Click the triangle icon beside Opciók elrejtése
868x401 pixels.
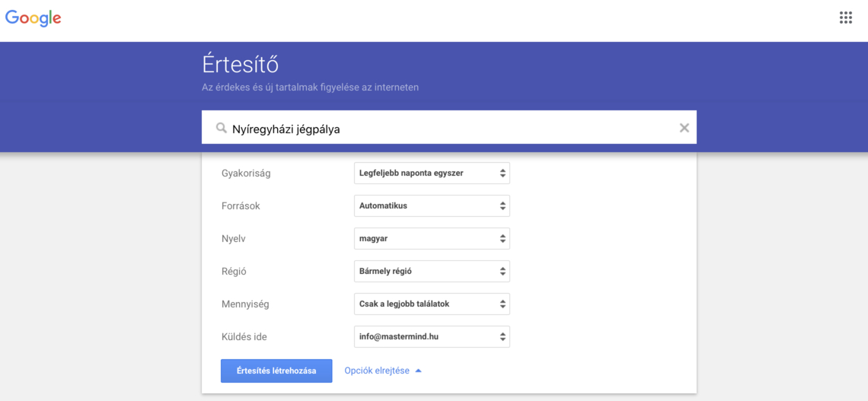[x=419, y=371]
